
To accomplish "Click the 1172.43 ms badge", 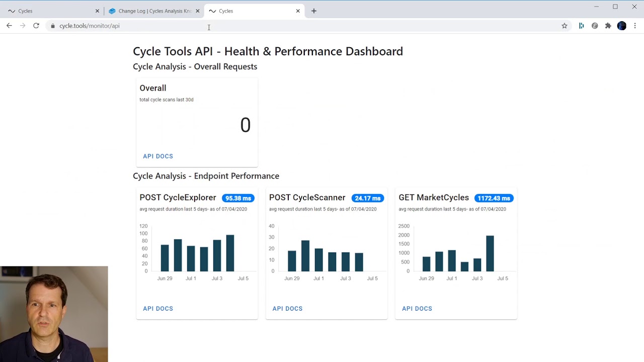I will [x=494, y=198].
